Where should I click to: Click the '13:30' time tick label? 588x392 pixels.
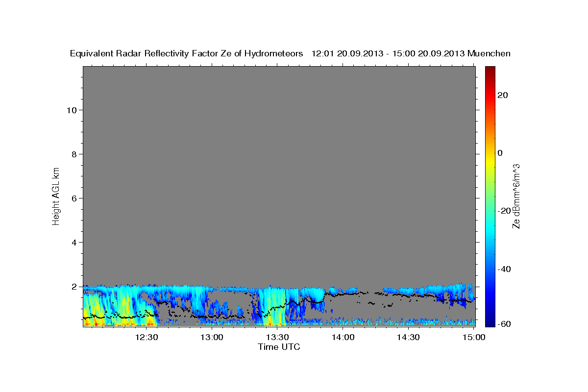[x=277, y=337]
